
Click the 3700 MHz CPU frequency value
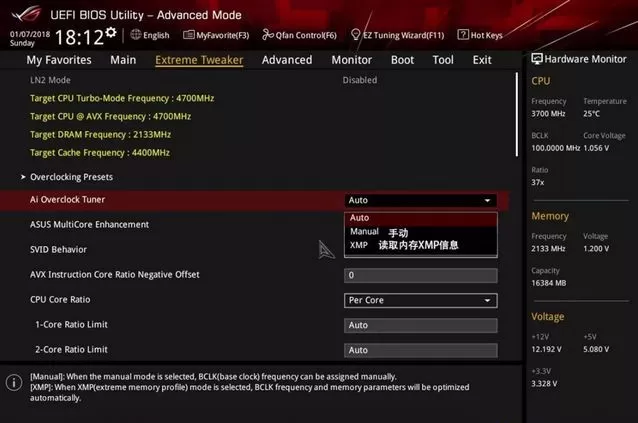click(x=548, y=114)
